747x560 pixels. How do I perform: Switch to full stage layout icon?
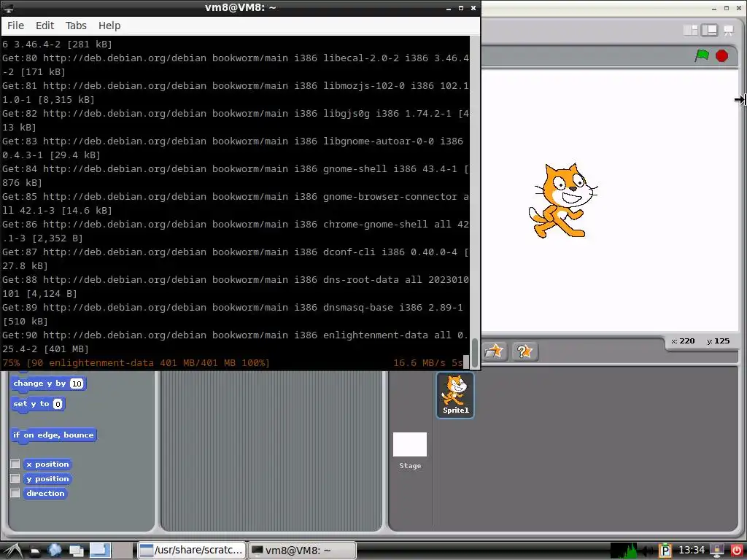709,31
